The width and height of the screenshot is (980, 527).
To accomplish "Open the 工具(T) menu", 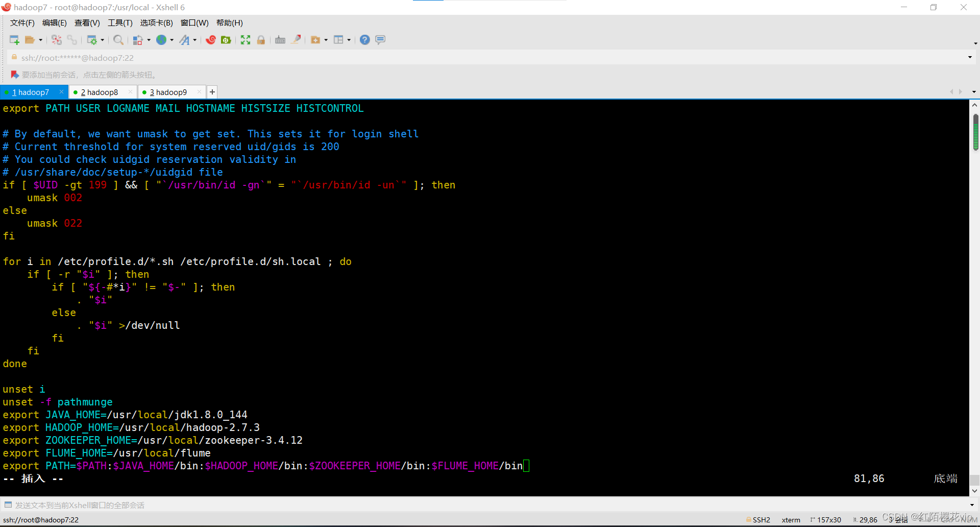I will pos(120,23).
